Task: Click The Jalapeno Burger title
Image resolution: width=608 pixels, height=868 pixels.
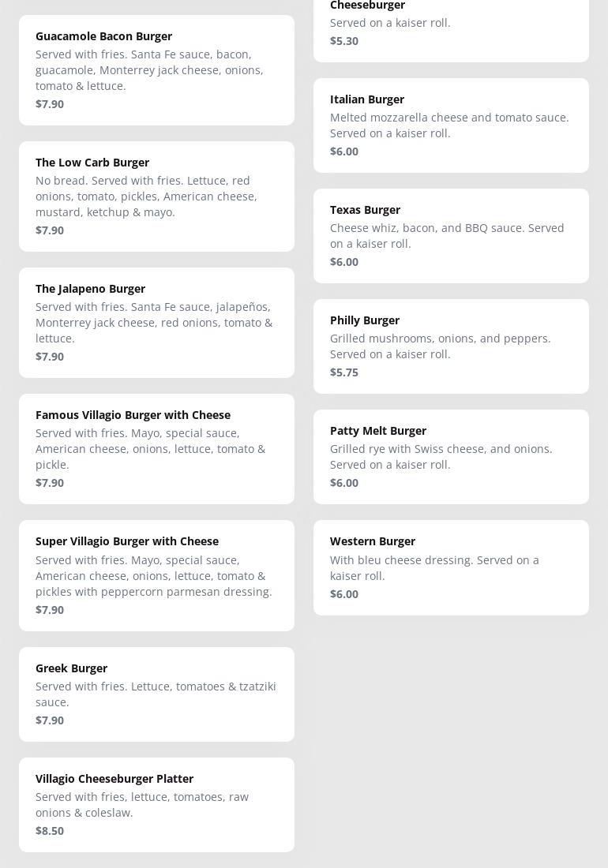Action: click(x=90, y=289)
